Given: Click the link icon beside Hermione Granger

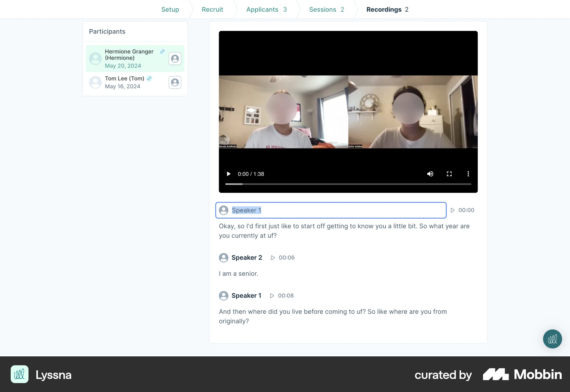Looking at the screenshot, I should 162,51.
